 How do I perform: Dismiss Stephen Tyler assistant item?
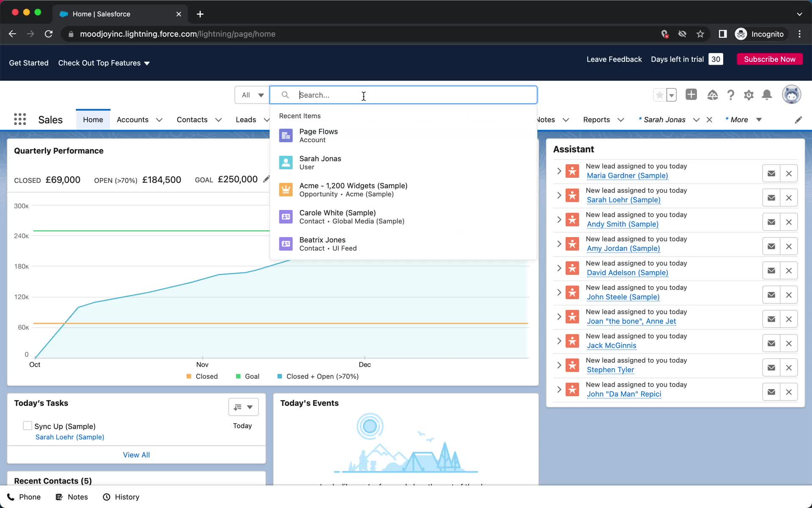click(x=789, y=367)
